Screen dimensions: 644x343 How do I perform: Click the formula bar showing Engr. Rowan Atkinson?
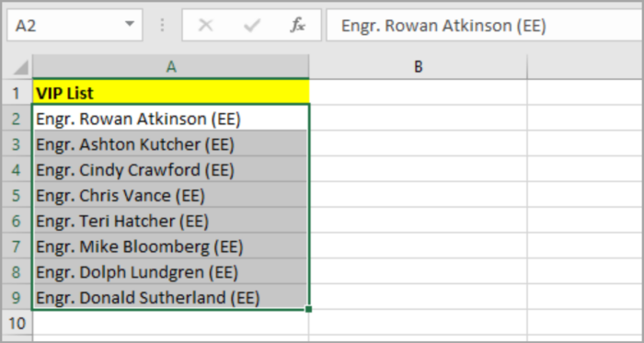tap(485, 26)
